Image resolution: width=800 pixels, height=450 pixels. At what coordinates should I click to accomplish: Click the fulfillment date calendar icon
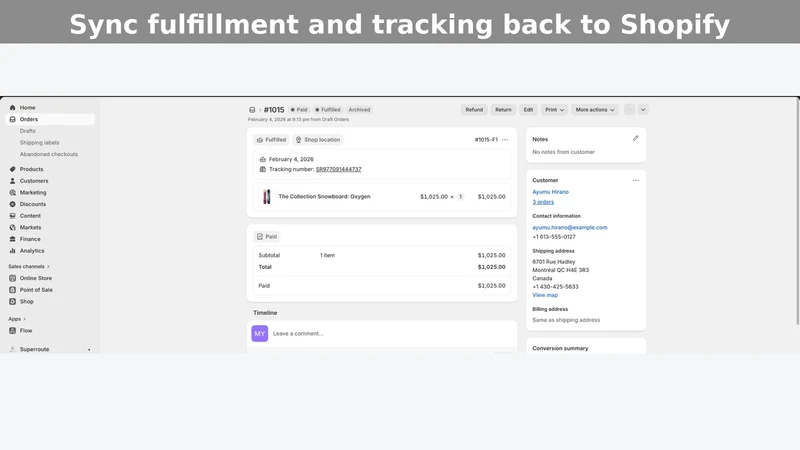(x=263, y=159)
